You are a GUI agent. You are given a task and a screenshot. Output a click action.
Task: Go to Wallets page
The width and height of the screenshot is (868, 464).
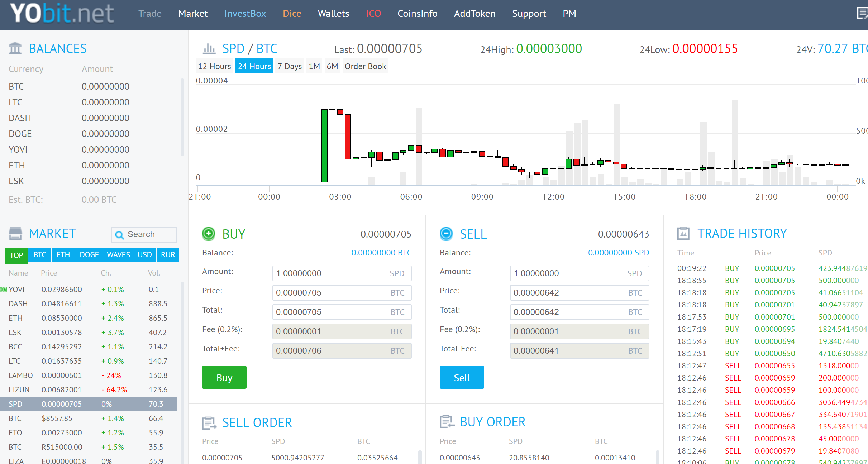pos(333,14)
